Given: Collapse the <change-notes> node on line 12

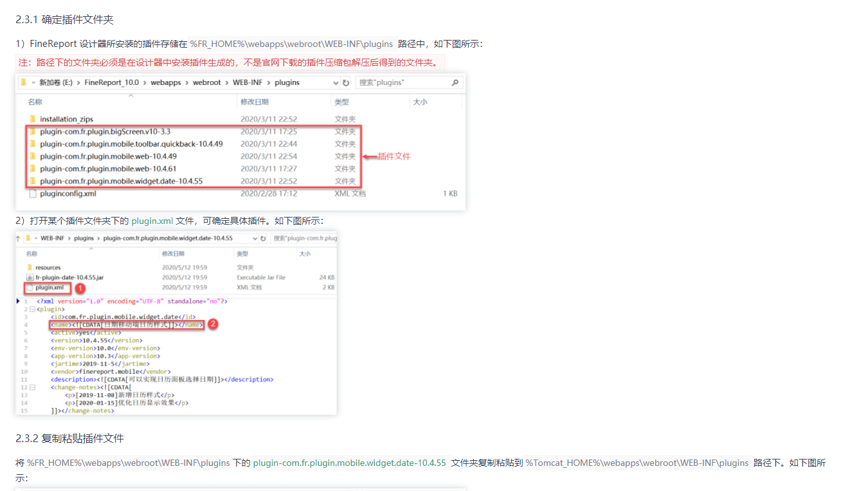Looking at the screenshot, I should coord(32,387).
